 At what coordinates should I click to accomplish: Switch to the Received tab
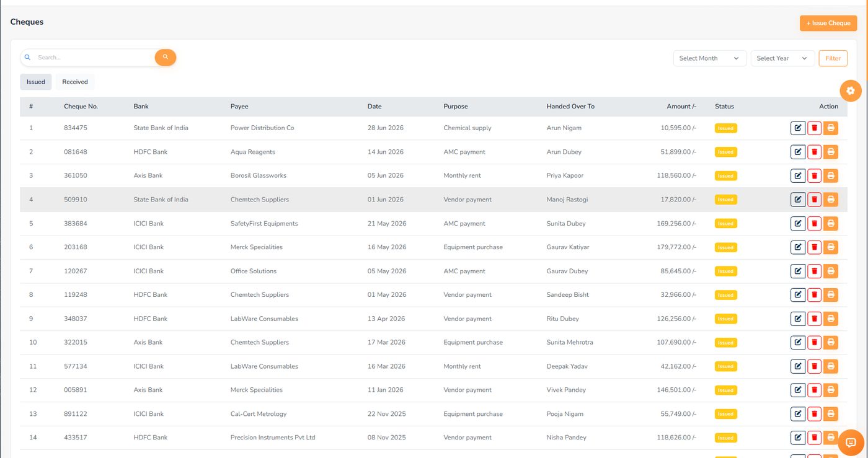(75, 82)
